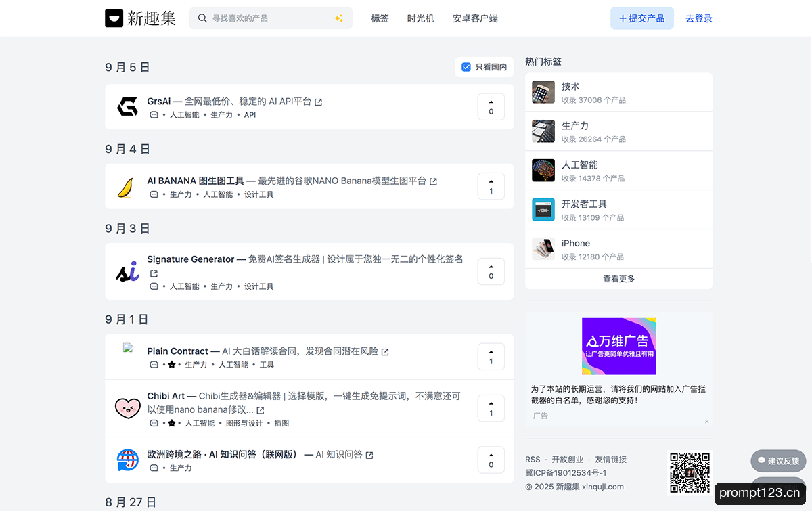
Task: Click the 插图 tag under Chibi Art
Action: pyautogui.click(x=281, y=423)
